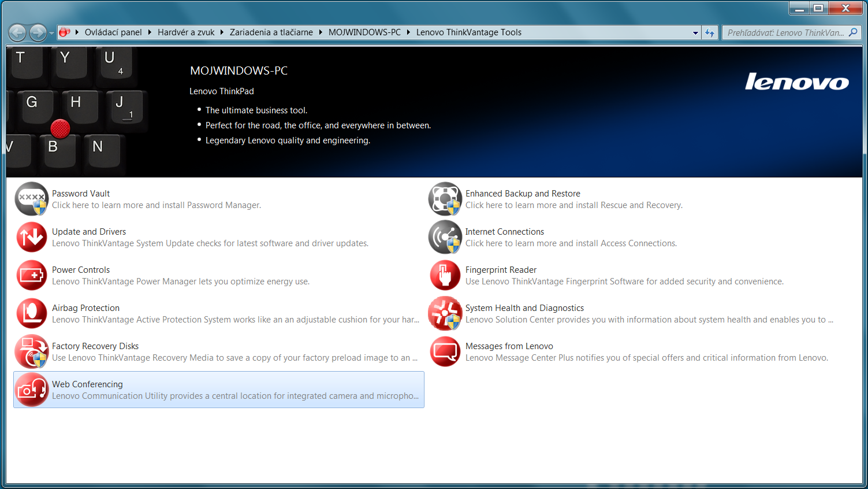The height and width of the screenshot is (489, 868).
Task: Go to MOJWINDOWS-PC breadcrumb
Action: tap(364, 32)
